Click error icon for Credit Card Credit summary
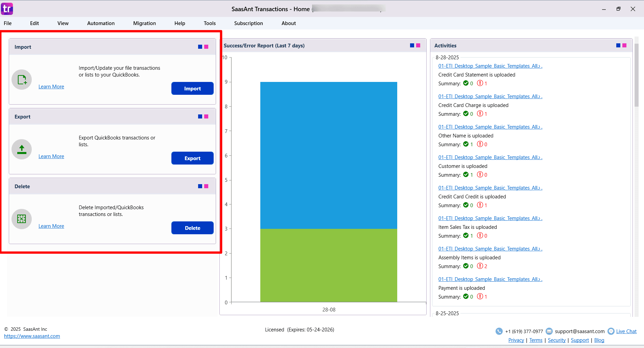The width and height of the screenshot is (644, 348). tap(480, 205)
